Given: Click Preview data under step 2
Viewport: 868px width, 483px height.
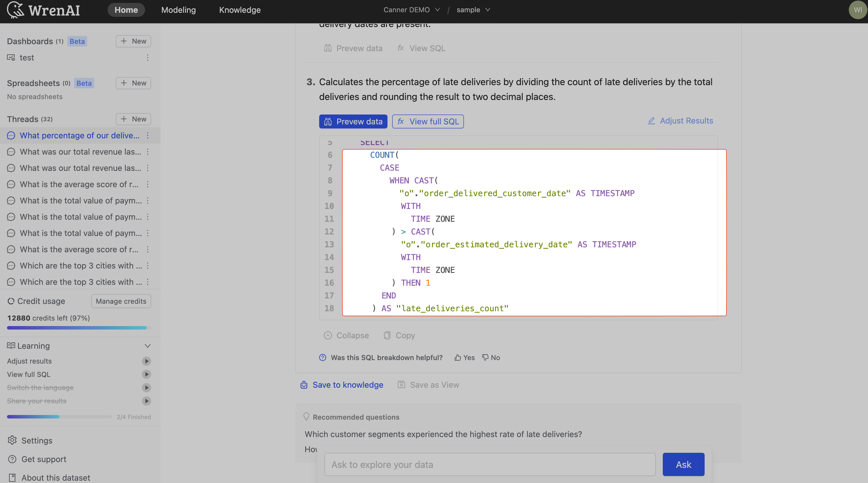Looking at the screenshot, I should (x=353, y=48).
